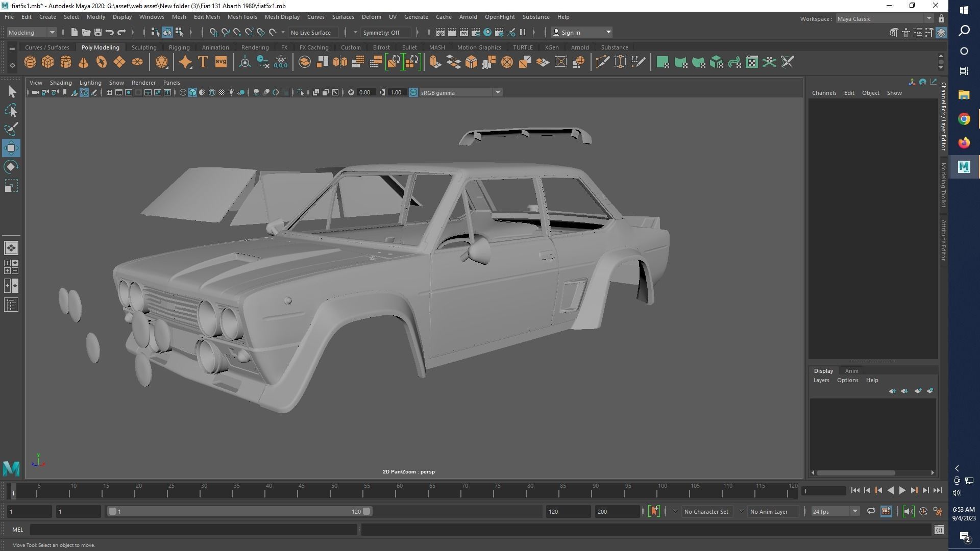
Task: Toggle the viewport grid display
Action: (x=109, y=92)
